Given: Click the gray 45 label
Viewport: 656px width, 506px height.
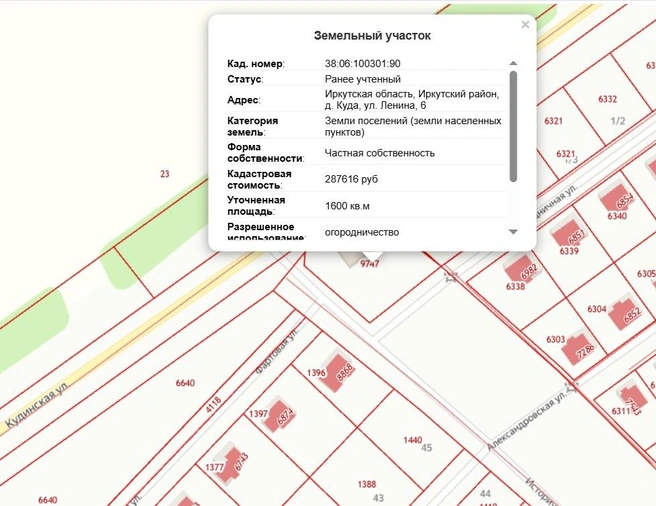Looking at the screenshot, I should (426, 448).
